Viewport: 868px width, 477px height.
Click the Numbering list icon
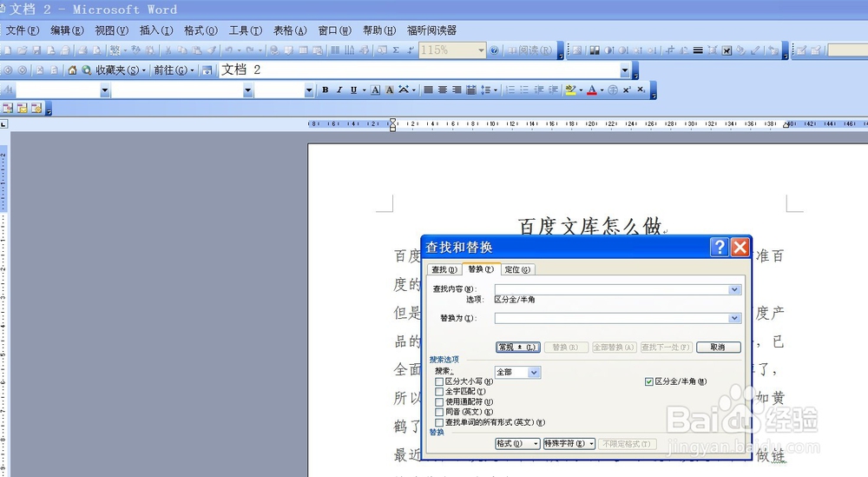click(510, 89)
